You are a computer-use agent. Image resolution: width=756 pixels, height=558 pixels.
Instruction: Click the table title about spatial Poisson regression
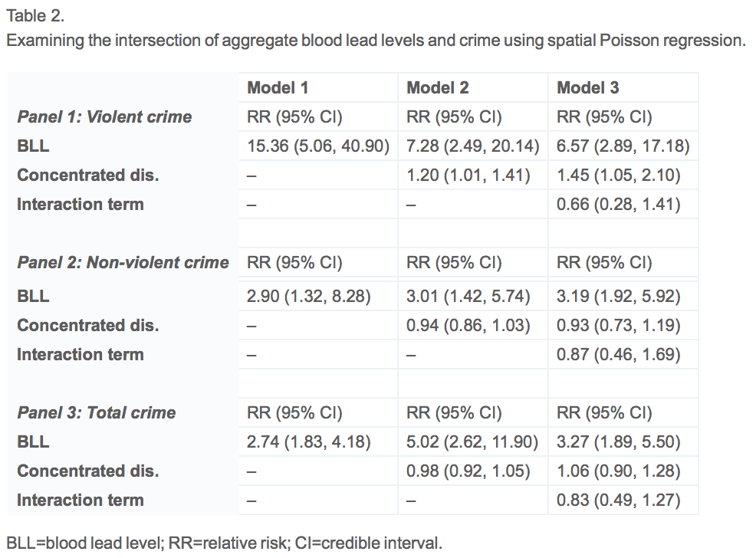click(x=376, y=41)
